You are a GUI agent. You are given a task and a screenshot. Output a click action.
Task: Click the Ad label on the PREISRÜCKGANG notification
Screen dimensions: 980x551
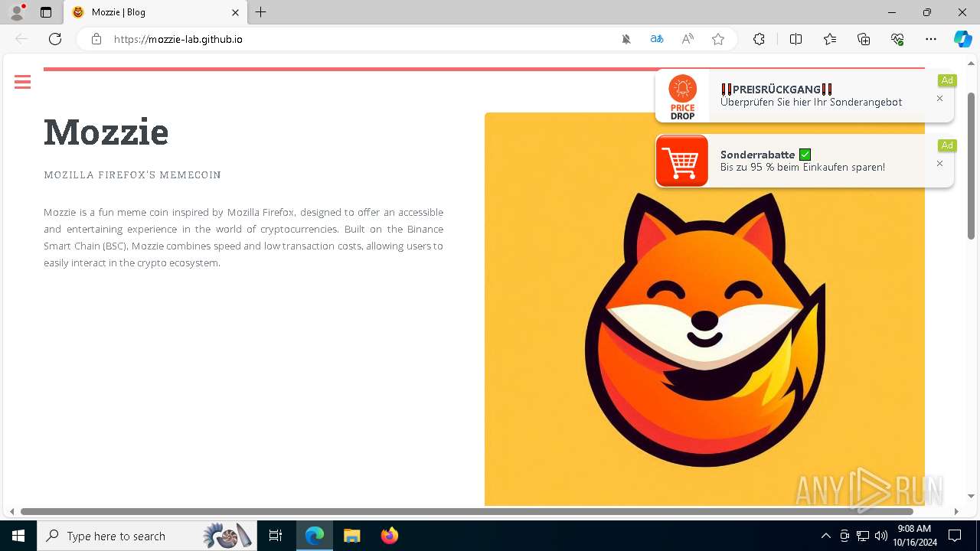point(947,80)
